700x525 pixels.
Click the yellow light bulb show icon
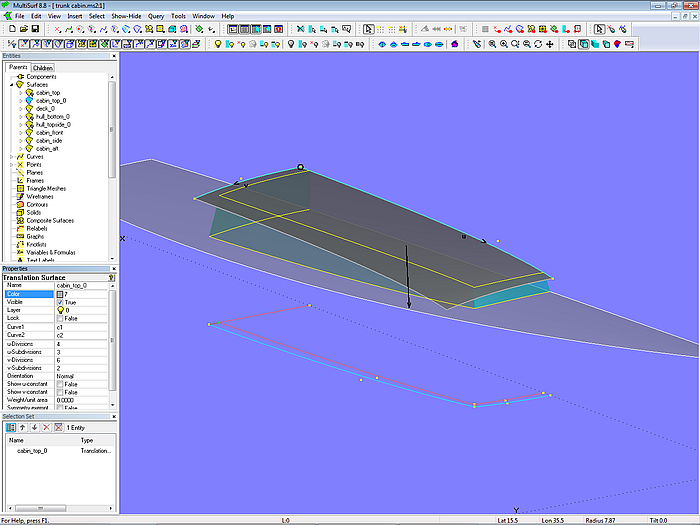pos(218,44)
